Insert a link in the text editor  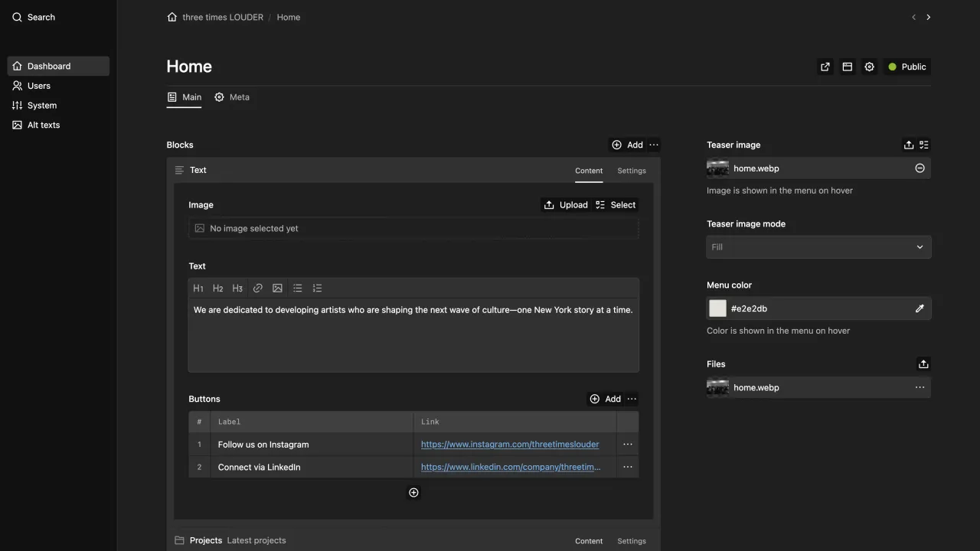pyautogui.click(x=258, y=289)
